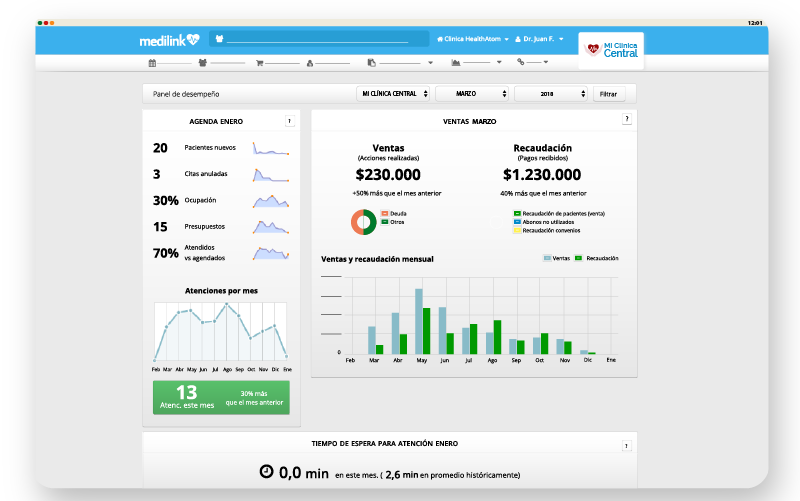Open the Clínica HealthAtom dropdown
The image size is (800, 501).
473,39
